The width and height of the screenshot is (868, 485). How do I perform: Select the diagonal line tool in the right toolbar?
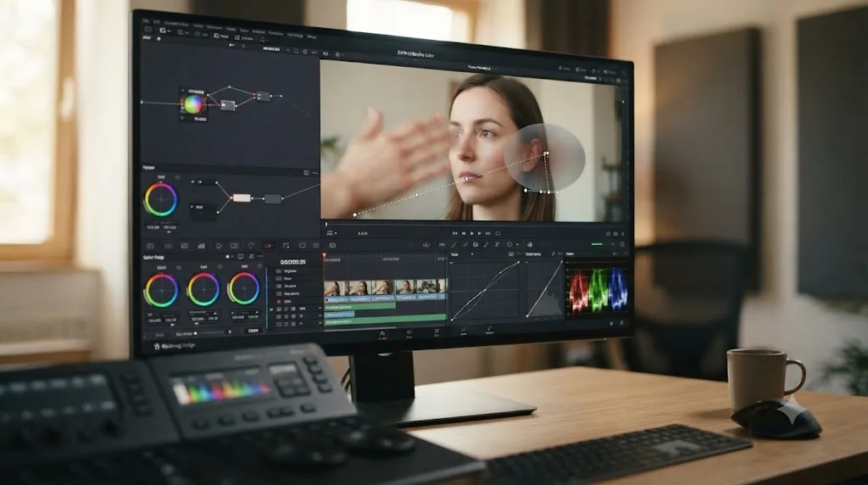pyautogui.click(x=454, y=245)
